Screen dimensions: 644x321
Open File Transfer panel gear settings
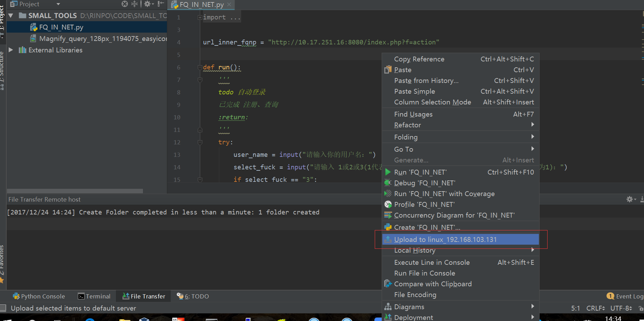click(x=630, y=199)
